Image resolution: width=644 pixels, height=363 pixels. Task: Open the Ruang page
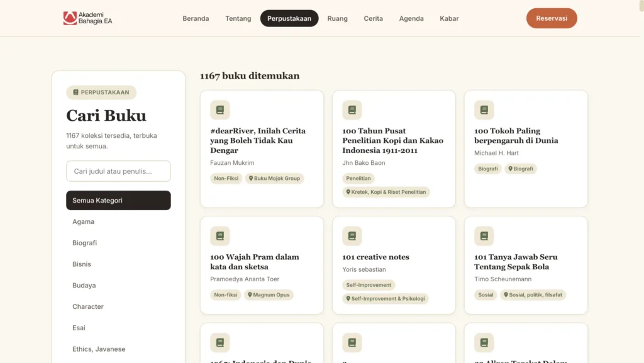tap(338, 18)
